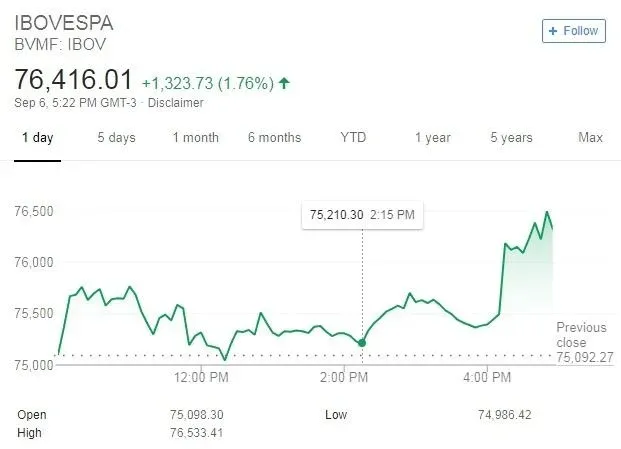This screenshot has height=449, width=621.
Task: View the 5 years chart range
Action: pyautogui.click(x=511, y=138)
